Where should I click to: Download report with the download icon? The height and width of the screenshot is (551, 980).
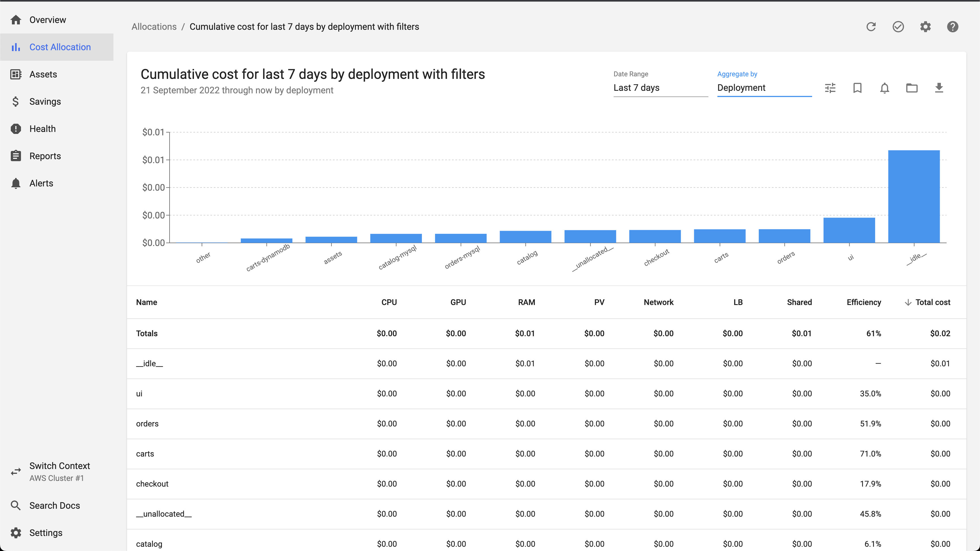(x=939, y=88)
